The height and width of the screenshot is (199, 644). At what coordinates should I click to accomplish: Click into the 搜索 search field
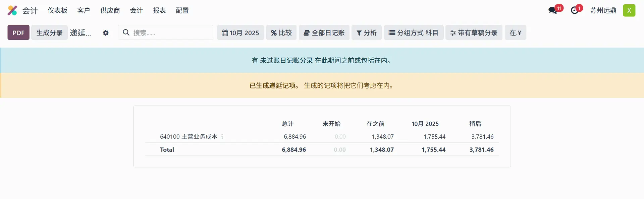[171, 32]
